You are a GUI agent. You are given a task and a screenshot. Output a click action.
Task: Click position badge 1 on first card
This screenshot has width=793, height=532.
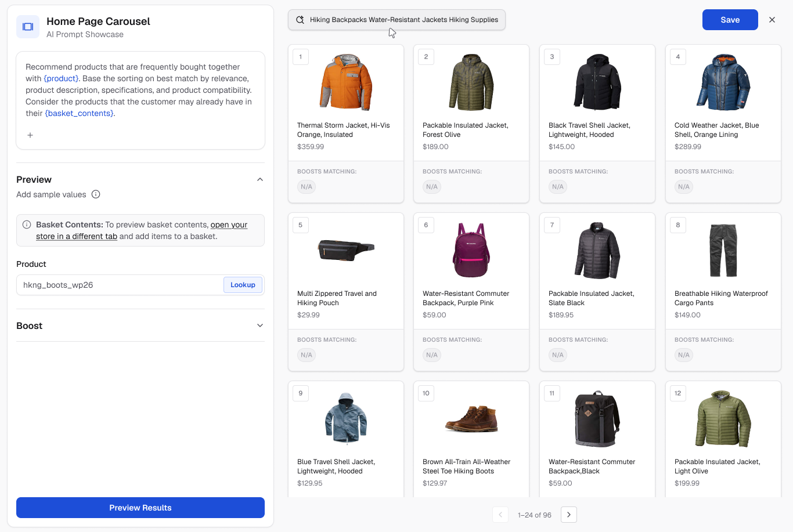tap(301, 57)
